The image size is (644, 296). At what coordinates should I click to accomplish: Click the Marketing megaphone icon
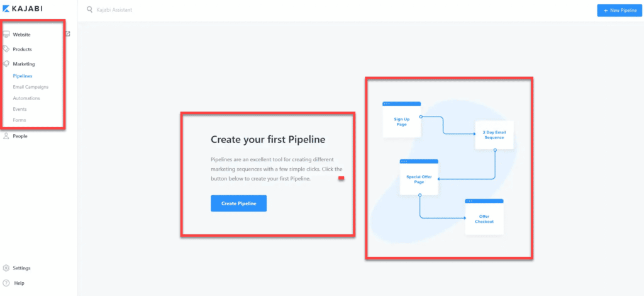pyautogui.click(x=6, y=64)
